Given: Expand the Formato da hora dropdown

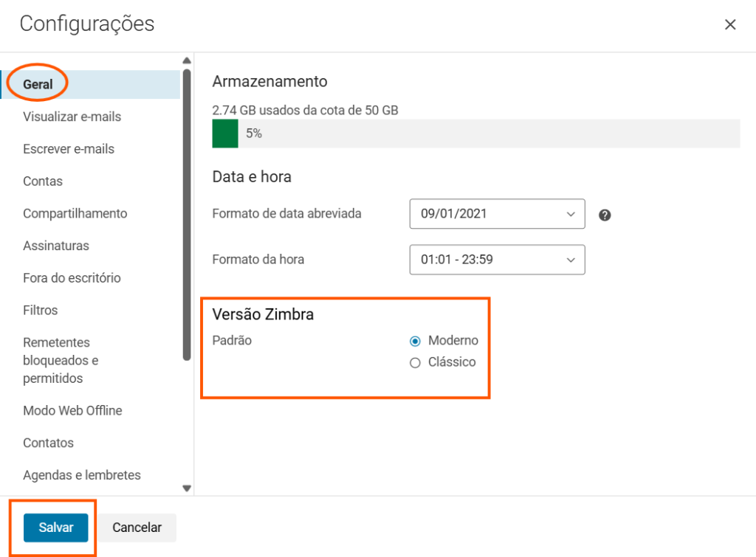Looking at the screenshot, I should (x=497, y=260).
